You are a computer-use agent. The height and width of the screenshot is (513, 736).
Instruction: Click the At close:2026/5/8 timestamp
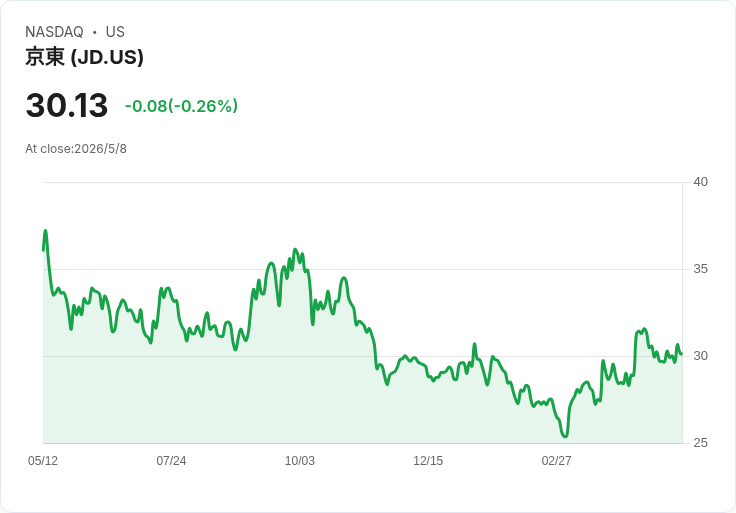(76, 149)
